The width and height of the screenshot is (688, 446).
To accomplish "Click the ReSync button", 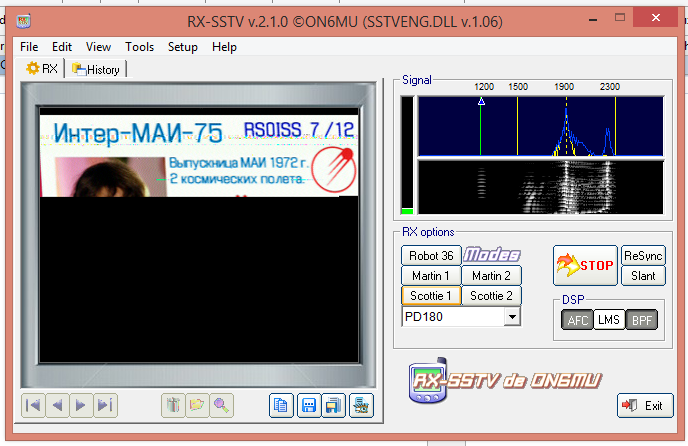I will pyautogui.click(x=643, y=255).
